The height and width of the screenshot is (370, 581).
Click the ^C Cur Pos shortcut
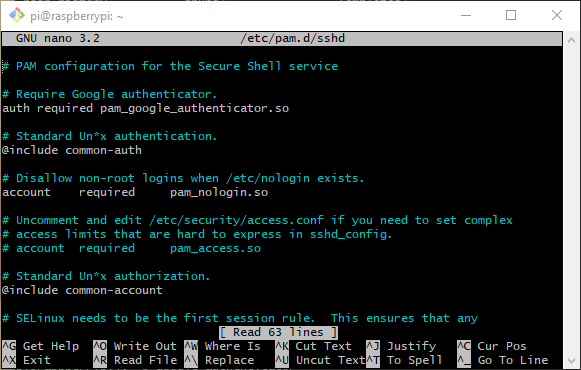[491, 346]
